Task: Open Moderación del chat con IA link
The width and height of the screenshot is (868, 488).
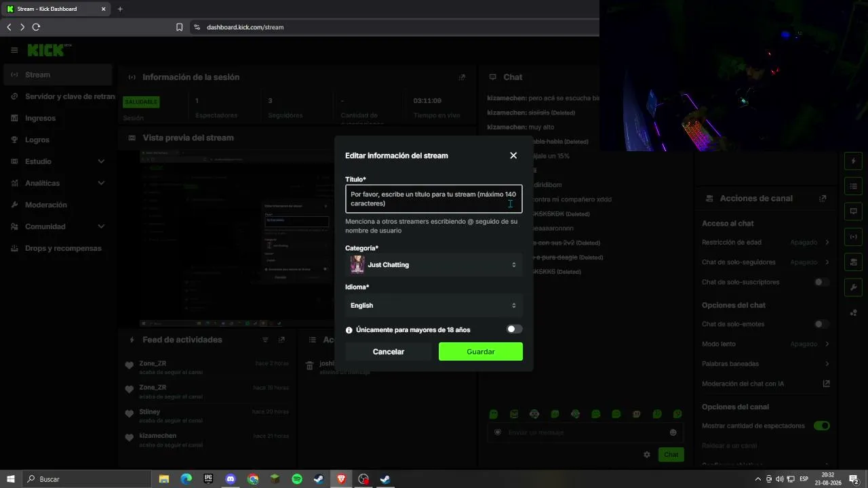Action: coord(766,384)
